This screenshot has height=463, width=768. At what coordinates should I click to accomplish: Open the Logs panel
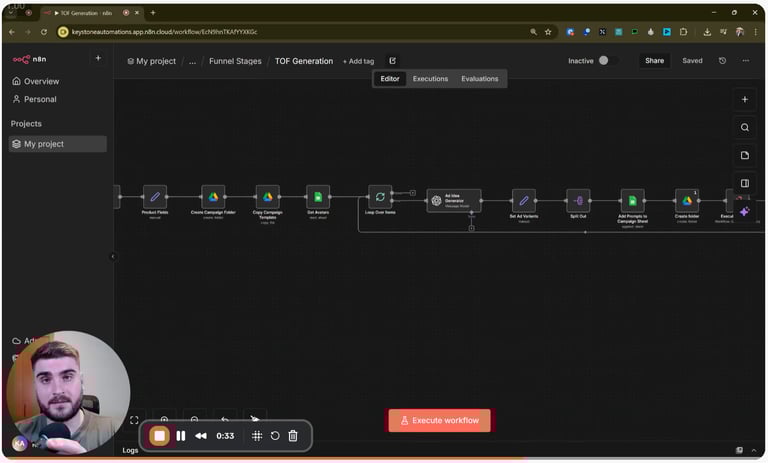pos(130,450)
